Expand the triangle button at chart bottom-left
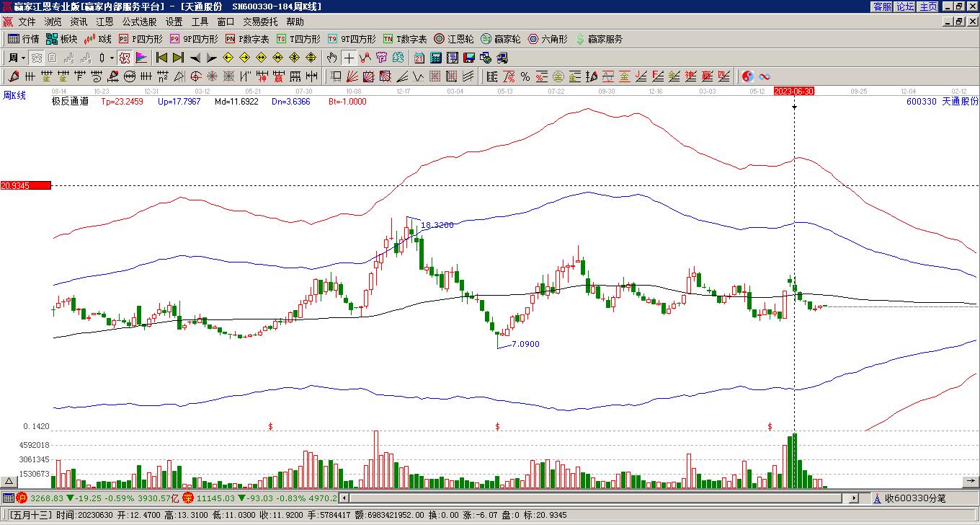 9,481
